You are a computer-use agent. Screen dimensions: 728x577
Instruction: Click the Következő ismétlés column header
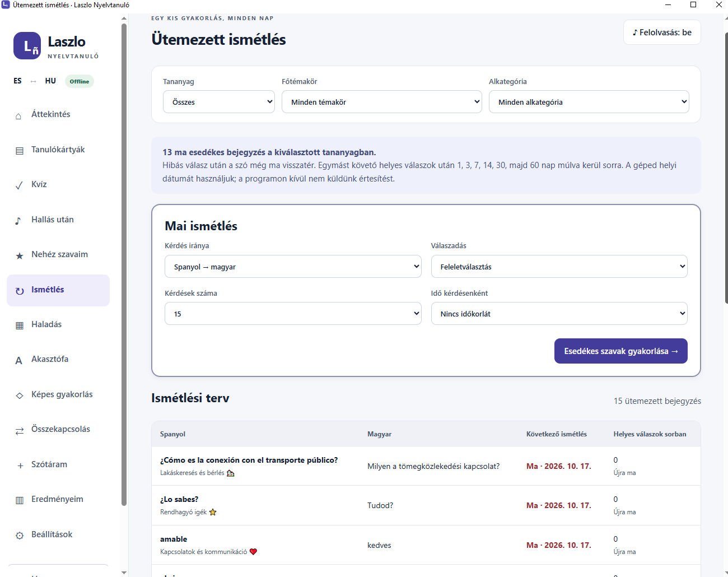tap(557, 434)
